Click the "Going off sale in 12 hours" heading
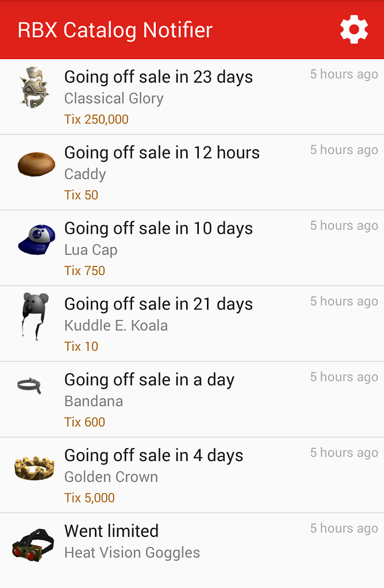Screen dimensions: 384x588 [x=162, y=153]
